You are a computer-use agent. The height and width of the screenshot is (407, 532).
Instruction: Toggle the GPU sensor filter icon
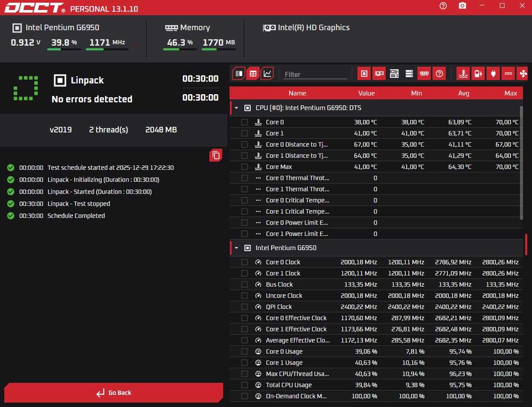pyautogui.click(x=379, y=73)
